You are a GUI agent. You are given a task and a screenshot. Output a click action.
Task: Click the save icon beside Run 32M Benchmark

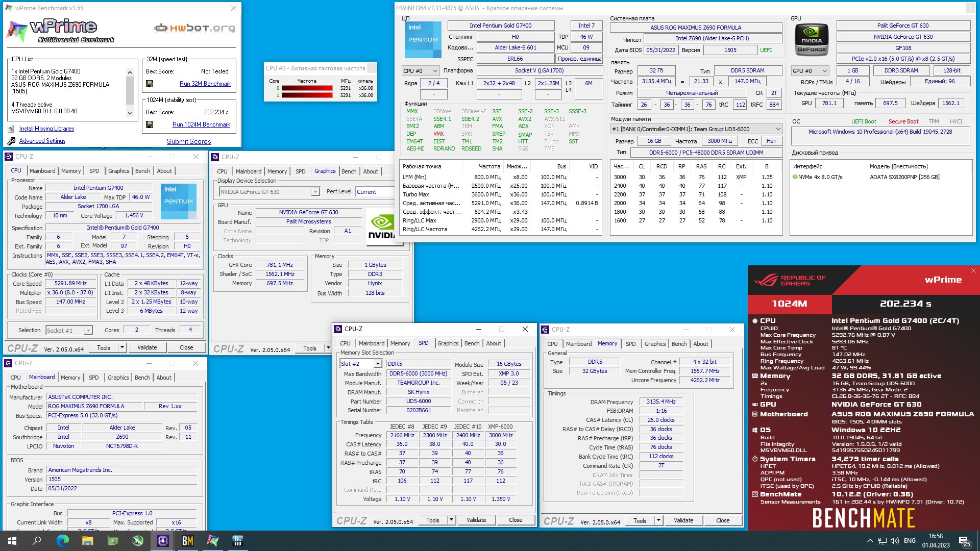click(x=150, y=84)
